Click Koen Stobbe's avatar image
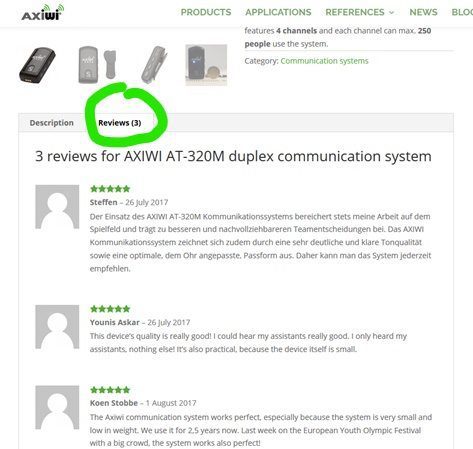The width and height of the screenshot is (473, 449). [57, 407]
